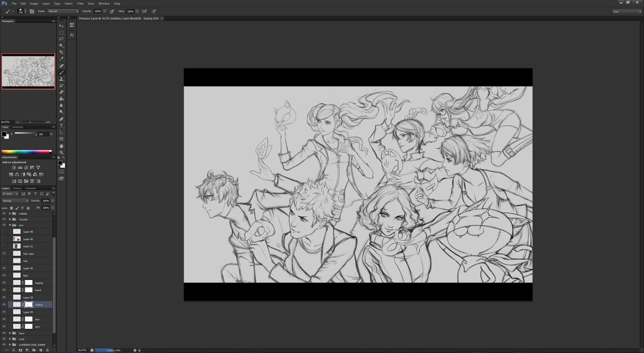Click the Color panel foreground swatch
The width and height of the screenshot is (644, 353).
point(4,134)
